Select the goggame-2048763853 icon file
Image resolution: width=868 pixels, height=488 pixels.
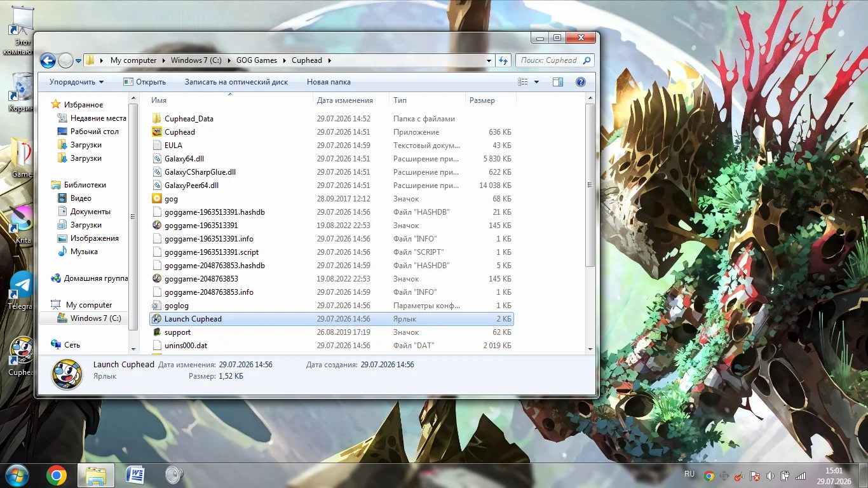[157, 279]
